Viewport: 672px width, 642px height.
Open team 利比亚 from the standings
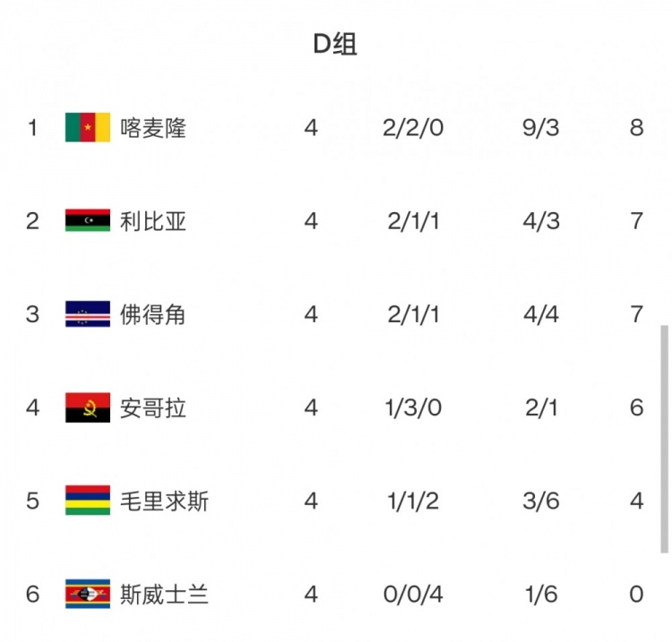pyautogui.click(x=153, y=220)
